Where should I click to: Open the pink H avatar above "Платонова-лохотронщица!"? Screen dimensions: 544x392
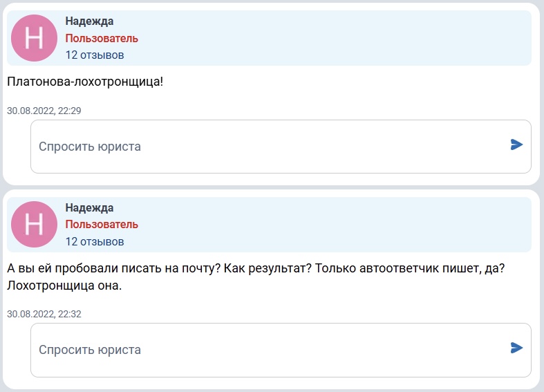tap(34, 38)
